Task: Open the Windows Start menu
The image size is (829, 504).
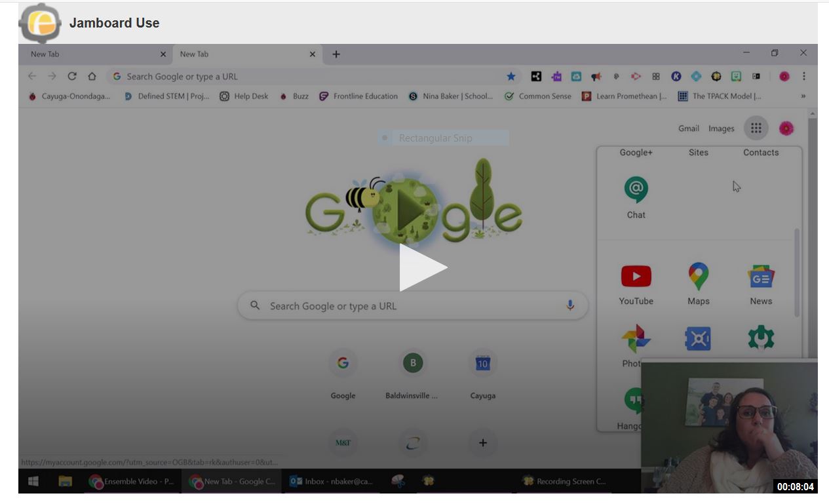Action: 33,481
